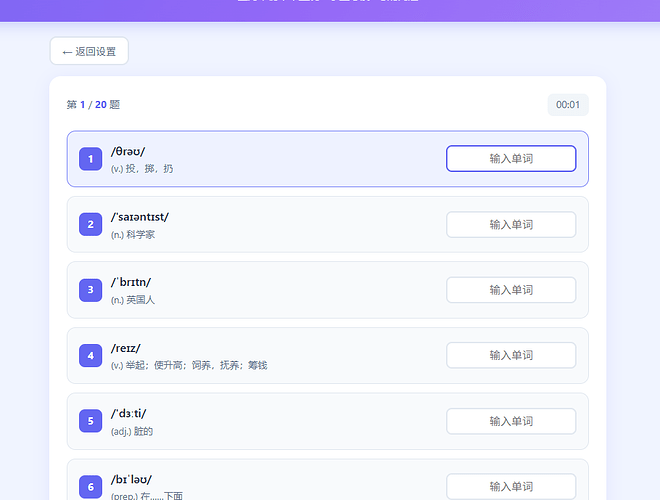Click the phonetic text /ˈbrɪtn/
This screenshot has width=660, height=500.
point(131,282)
